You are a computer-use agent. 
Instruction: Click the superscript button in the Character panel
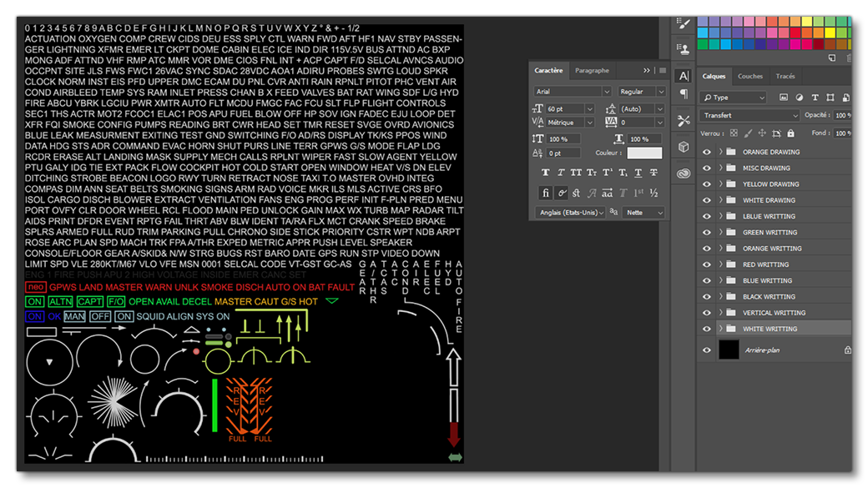pos(607,172)
